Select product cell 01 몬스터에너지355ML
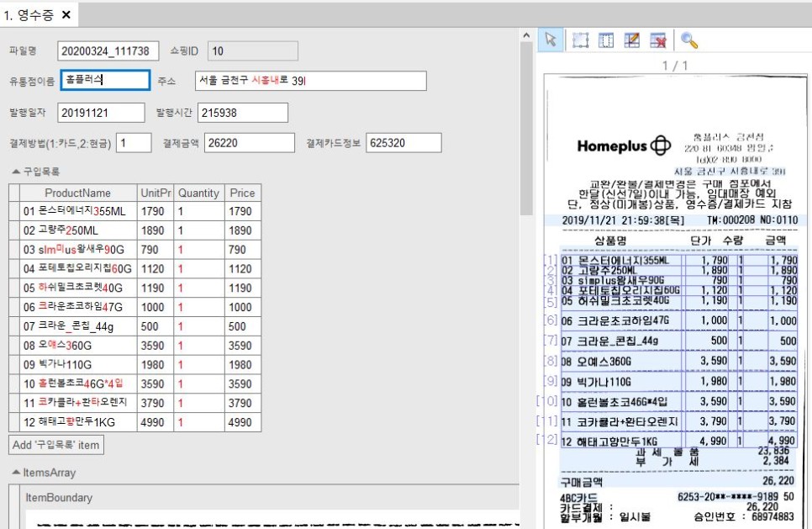Image resolution: width=812 pixels, height=529 pixels. click(x=77, y=211)
